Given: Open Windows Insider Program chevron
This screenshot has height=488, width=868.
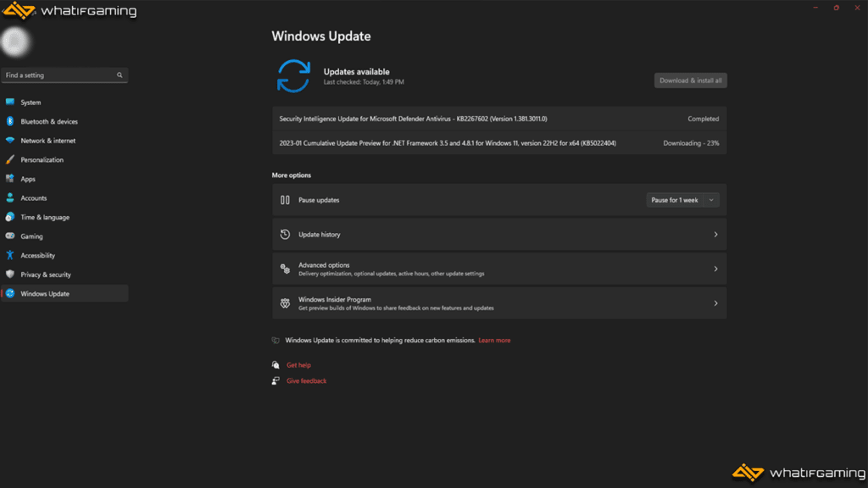Looking at the screenshot, I should [x=715, y=303].
